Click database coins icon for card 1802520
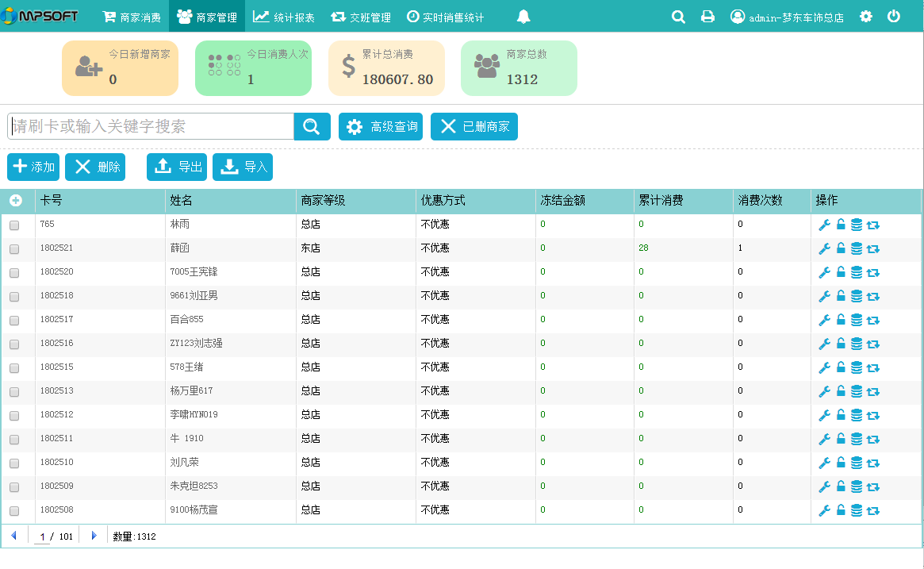The image size is (924, 569). point(857,272)
